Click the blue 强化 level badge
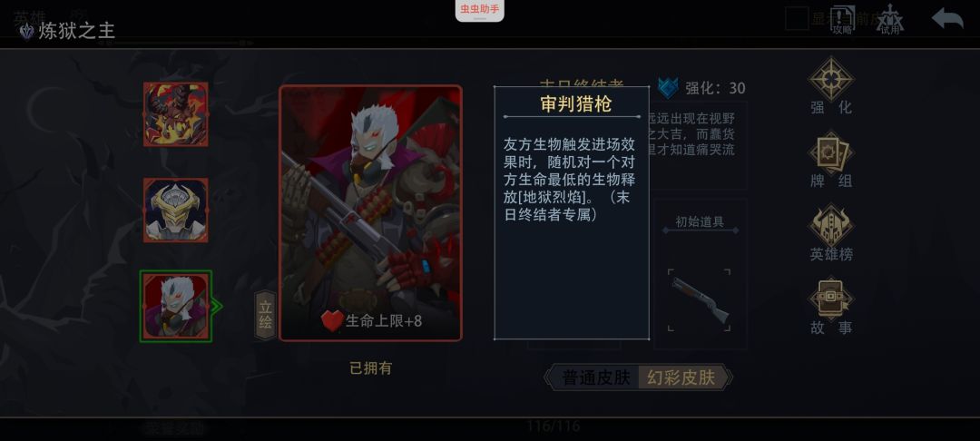The height and width of the screenshot is (441, 980). (x=668, y=87)
